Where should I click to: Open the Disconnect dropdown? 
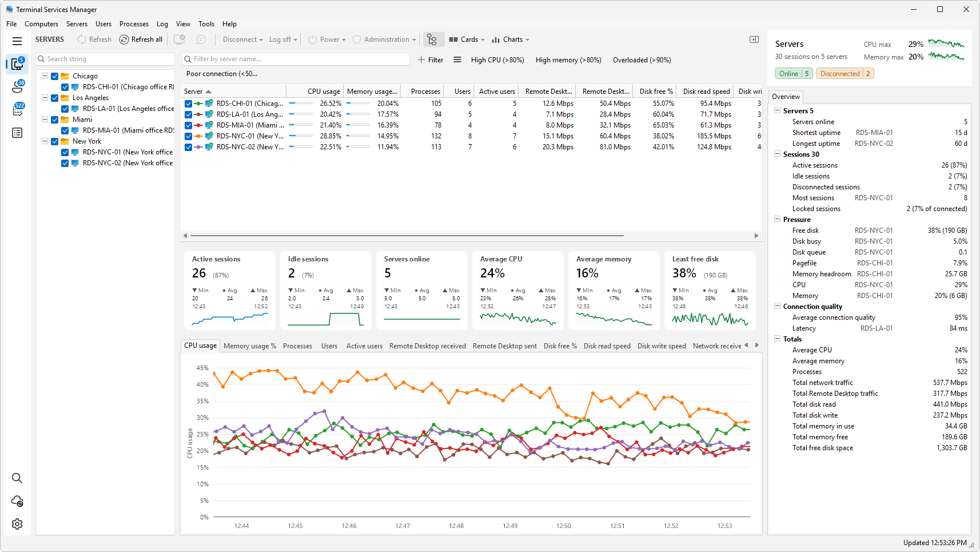(242, 39)
